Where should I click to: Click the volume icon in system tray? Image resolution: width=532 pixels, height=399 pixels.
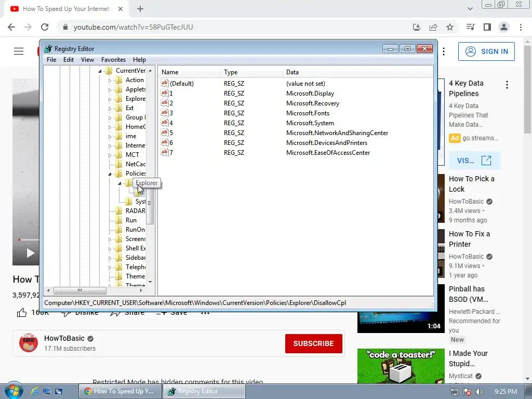point(480,392)
